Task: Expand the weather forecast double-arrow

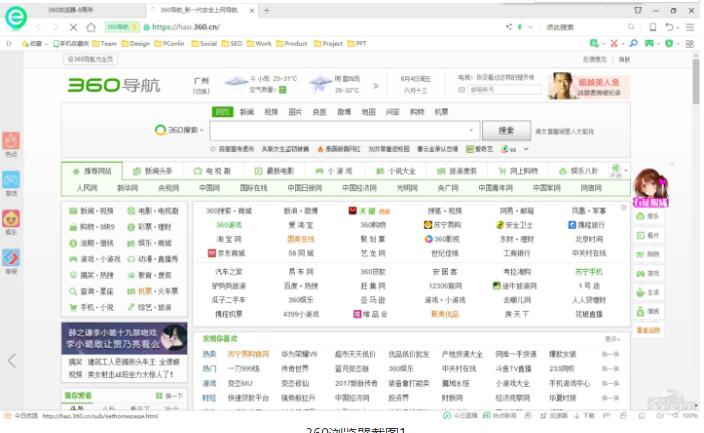Action: pyautogui.click(x=376, y=85)
